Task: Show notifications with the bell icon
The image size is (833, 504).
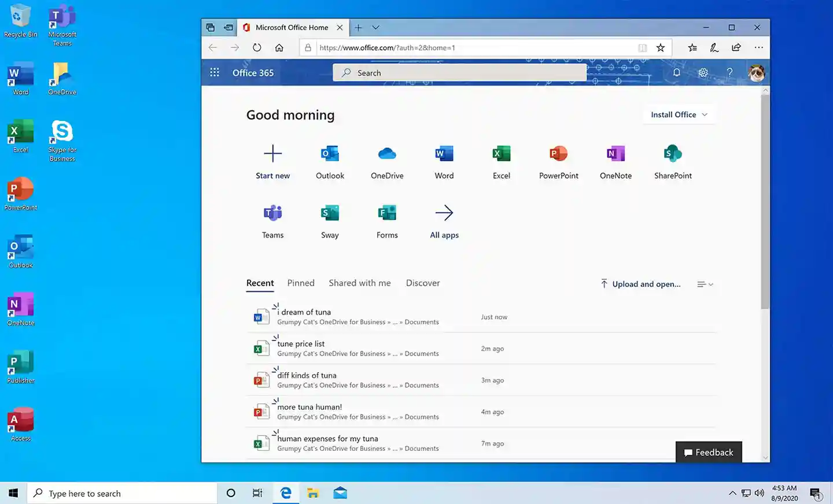Action: [676, 73]
